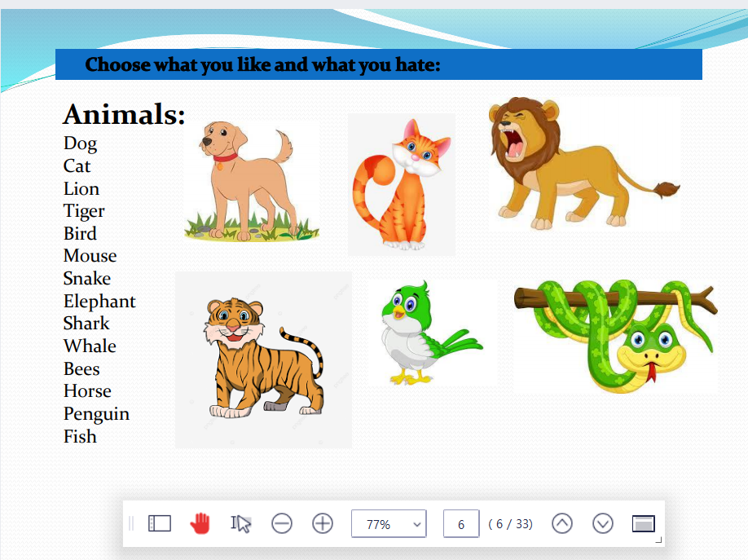
Task: Click the blue heading banner text
Action: 262,64
